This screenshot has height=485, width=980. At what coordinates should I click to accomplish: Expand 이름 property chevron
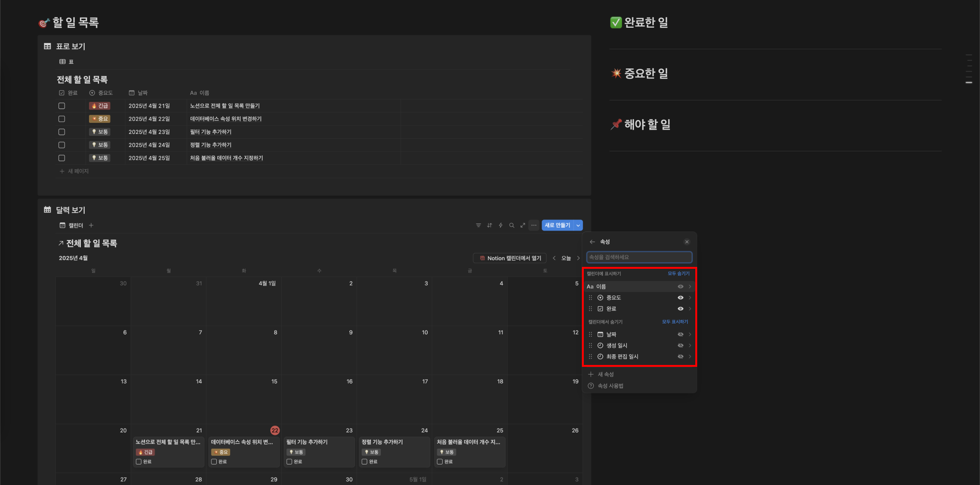click(x=690, y=287)
